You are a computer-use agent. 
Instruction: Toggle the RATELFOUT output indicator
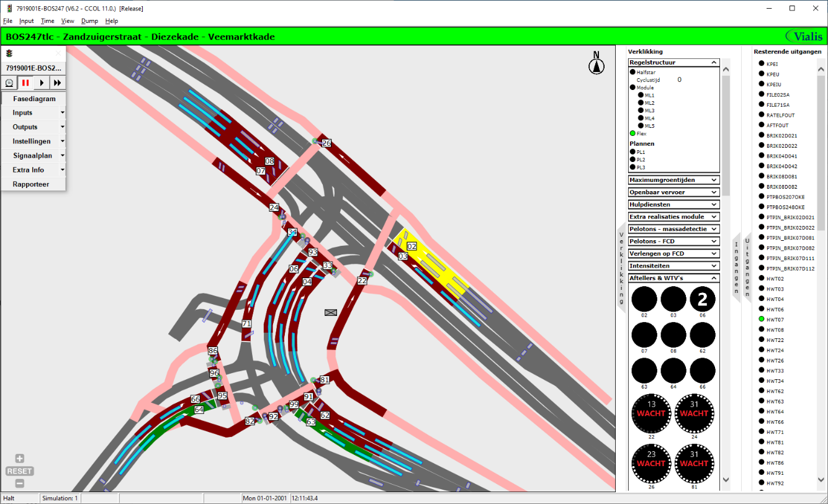tap(761, 115)
